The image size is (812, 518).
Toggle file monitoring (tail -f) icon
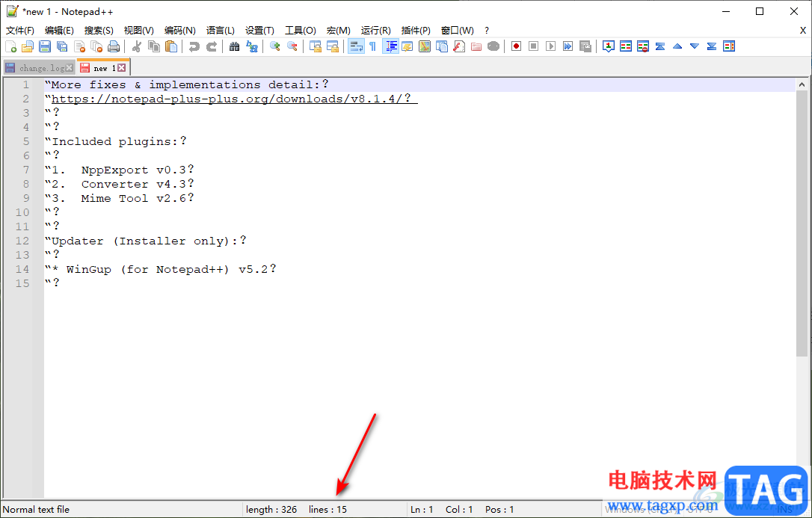(493, 46)
